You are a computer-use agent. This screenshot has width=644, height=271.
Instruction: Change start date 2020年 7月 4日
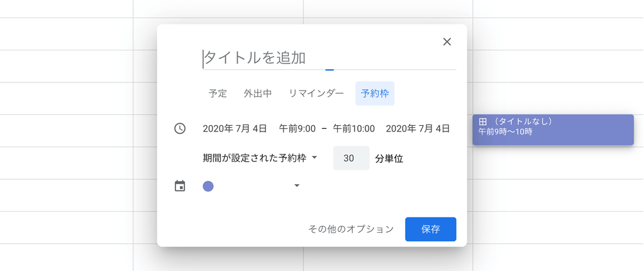coord(235,129)
